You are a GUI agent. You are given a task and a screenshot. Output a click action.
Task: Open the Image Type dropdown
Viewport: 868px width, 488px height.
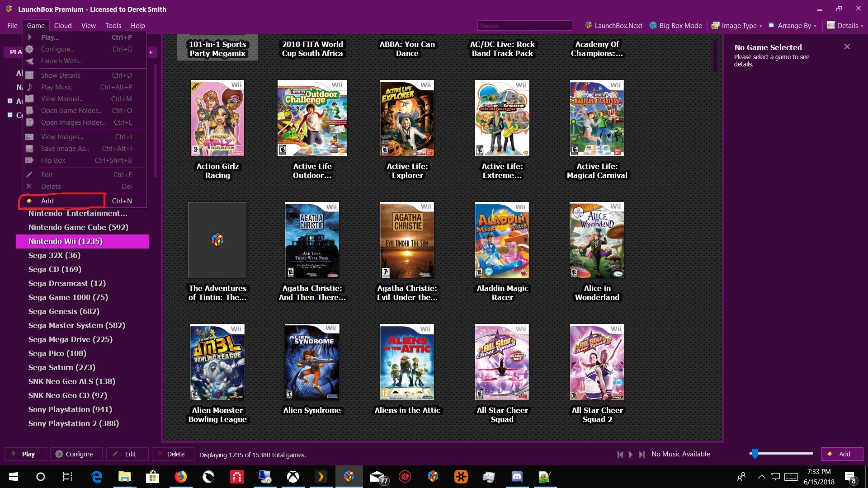point(737,26)
